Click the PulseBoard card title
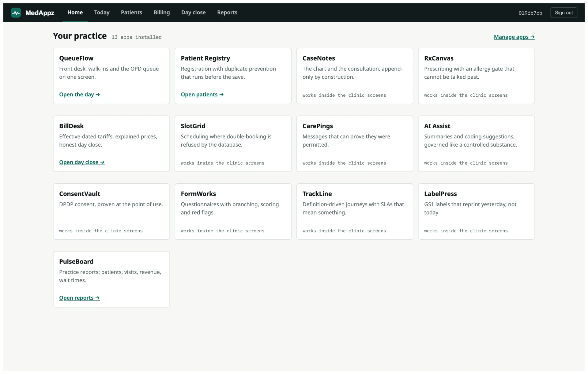 point(76,262)
